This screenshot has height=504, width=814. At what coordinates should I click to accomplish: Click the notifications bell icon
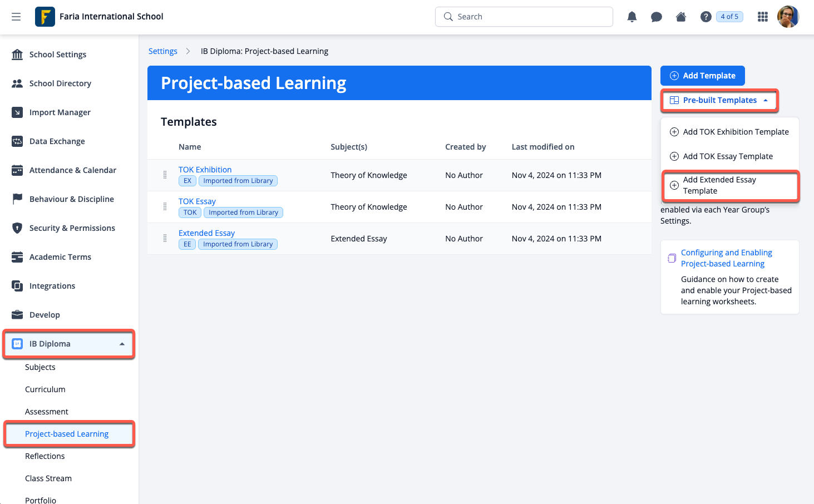tap(632, 17)
